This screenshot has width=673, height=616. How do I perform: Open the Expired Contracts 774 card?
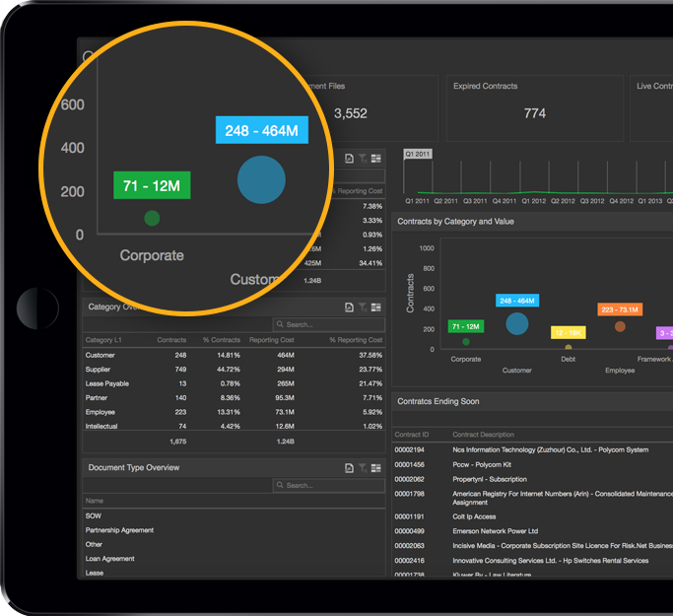coord(535,108)
